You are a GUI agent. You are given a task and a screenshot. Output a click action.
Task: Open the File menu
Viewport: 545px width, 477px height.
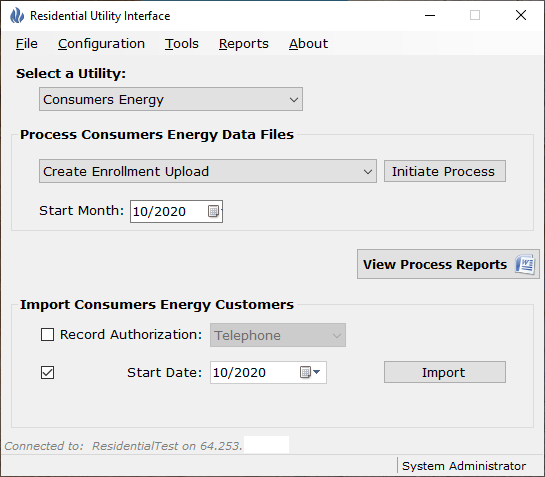[26, 44]
